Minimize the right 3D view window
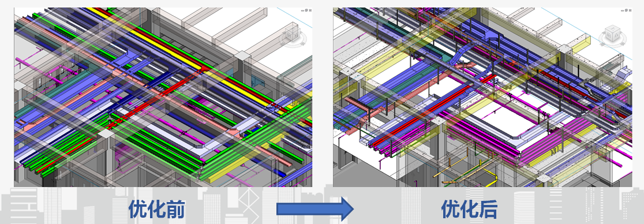 [622, 11]
